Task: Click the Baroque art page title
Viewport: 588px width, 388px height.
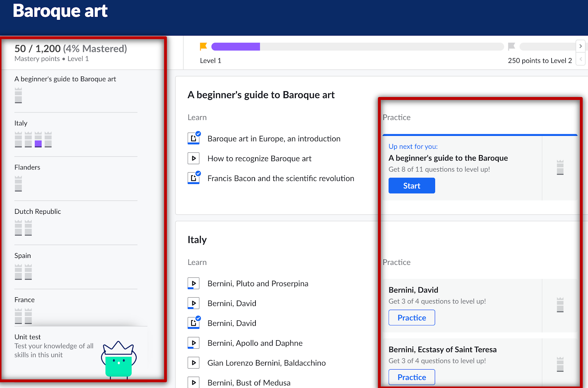Action: click(x=60, y=11)
